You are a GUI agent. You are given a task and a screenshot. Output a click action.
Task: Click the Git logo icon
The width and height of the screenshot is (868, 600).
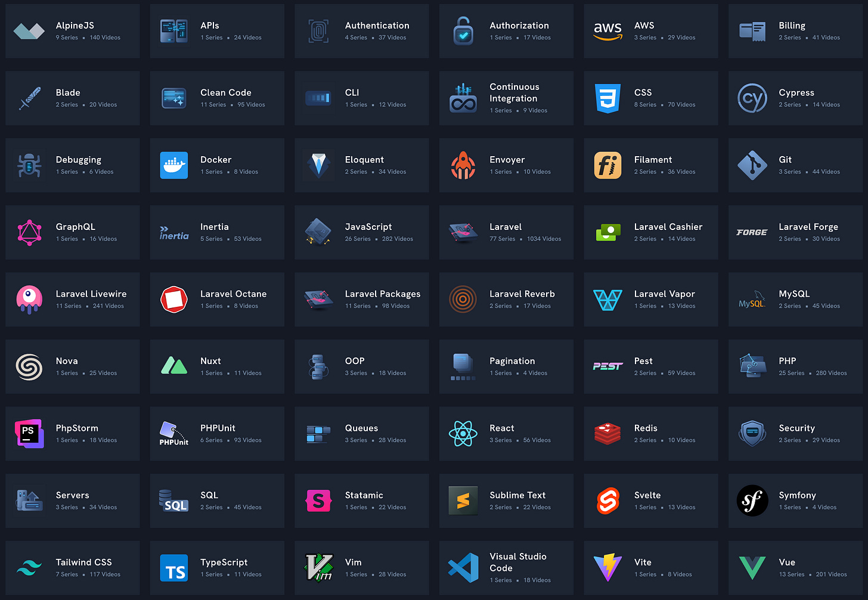point(752,166)
